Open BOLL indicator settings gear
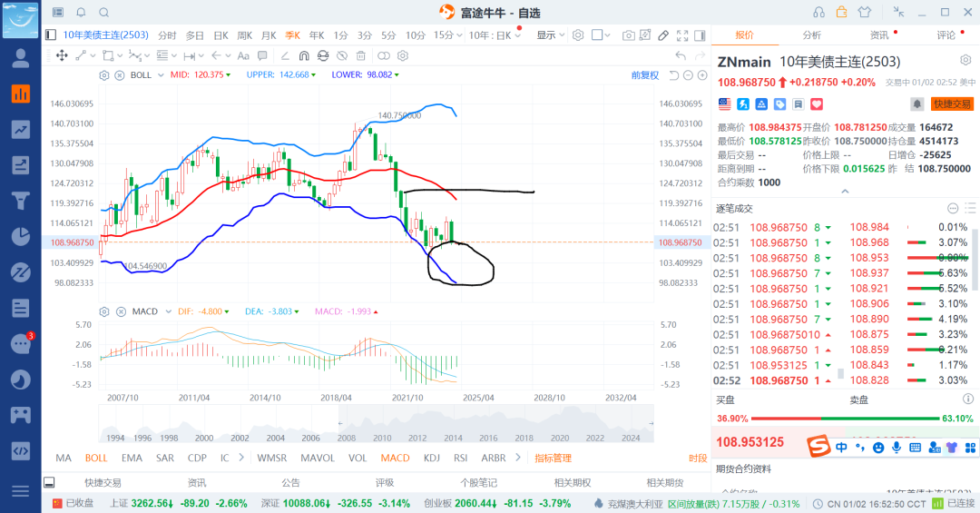 (x=103, y=75)
